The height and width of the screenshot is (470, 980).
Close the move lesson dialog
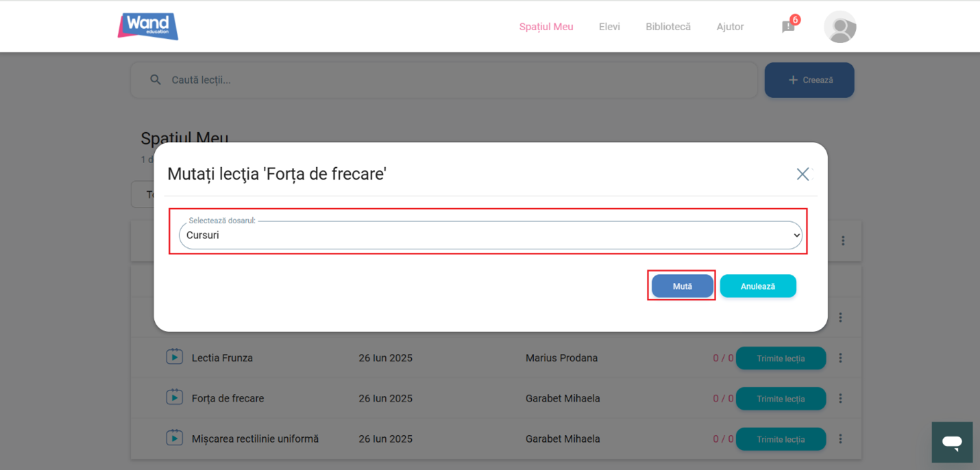click(x=803, y=174)
